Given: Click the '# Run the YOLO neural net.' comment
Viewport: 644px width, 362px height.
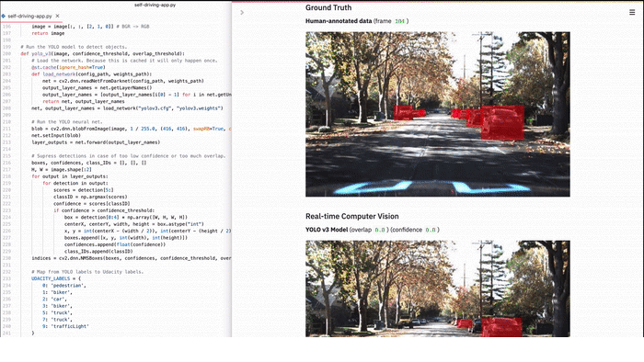Looking at the screenshot, I should (x=67, y=122).
